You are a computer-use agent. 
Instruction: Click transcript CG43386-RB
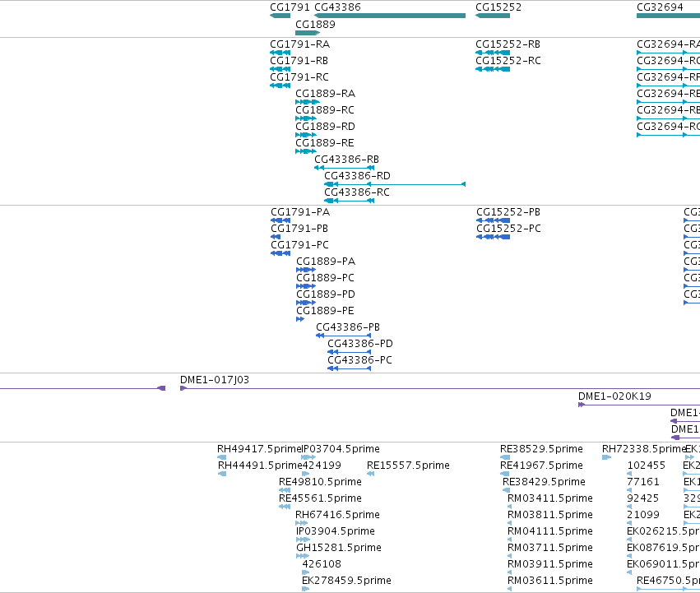coord(346,160)
